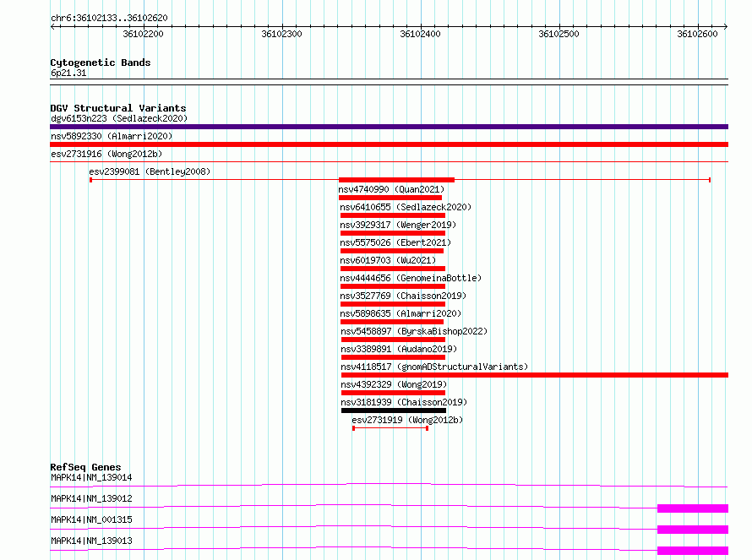Click the long red nsv4118517 variant bar
The height and width of the screenshot is (560, 752).
pos(535,375)
